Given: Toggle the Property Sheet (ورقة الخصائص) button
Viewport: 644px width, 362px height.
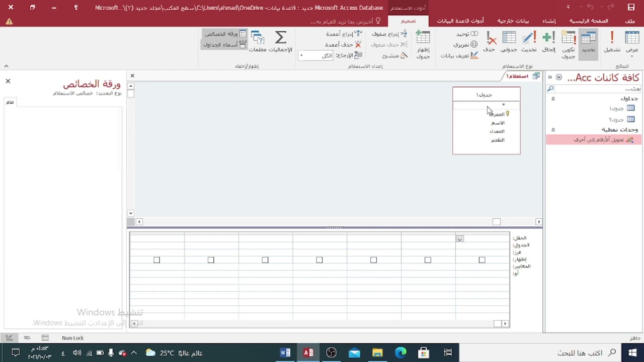Looking at the screenshot, I should click(x=225, y=34).
